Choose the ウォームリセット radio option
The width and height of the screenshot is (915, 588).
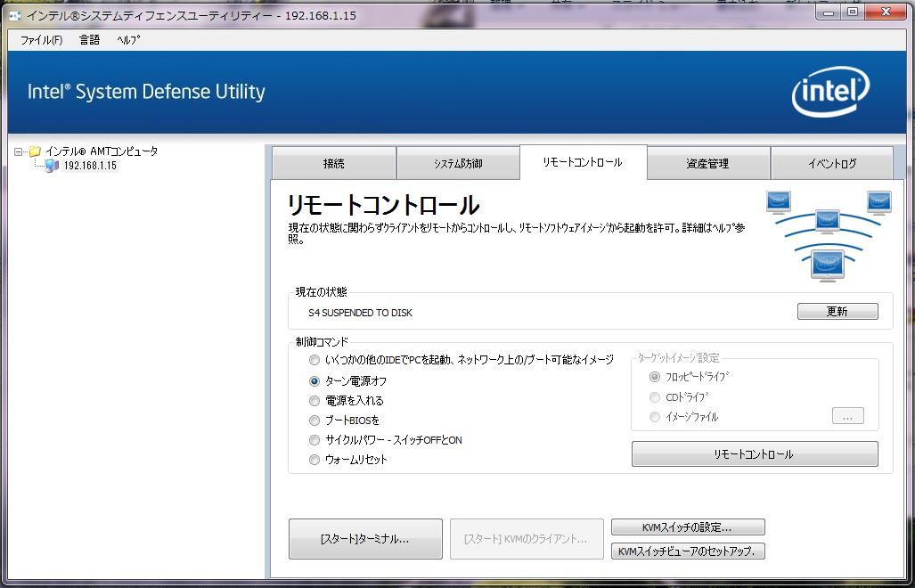pos(314,460)
